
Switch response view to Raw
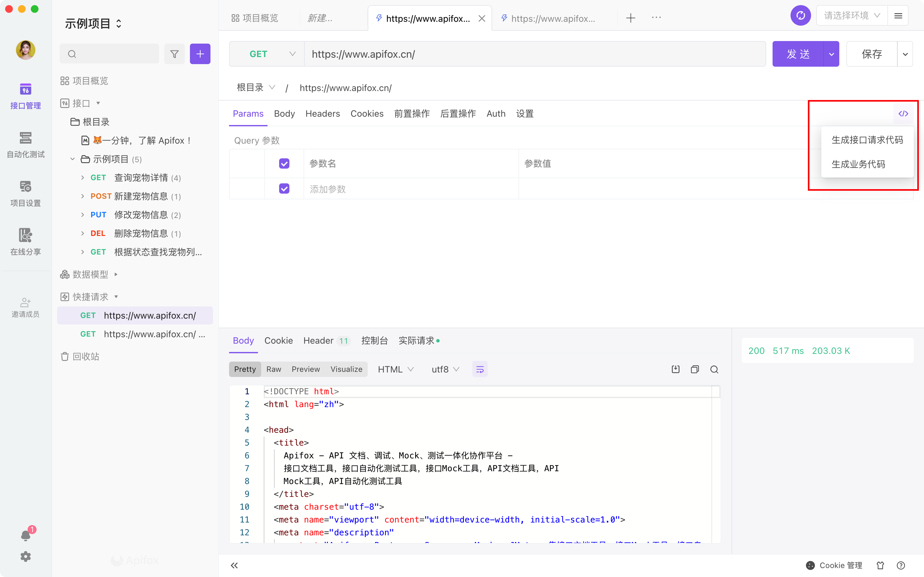tap(273, 369)
